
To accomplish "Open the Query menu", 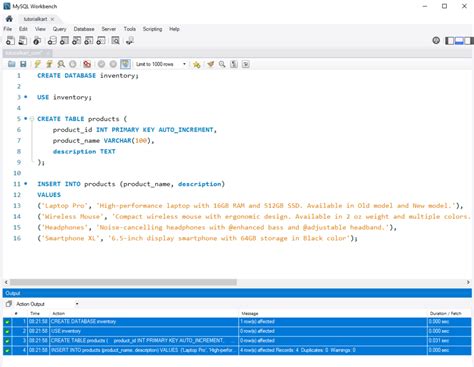I will 59,29.
